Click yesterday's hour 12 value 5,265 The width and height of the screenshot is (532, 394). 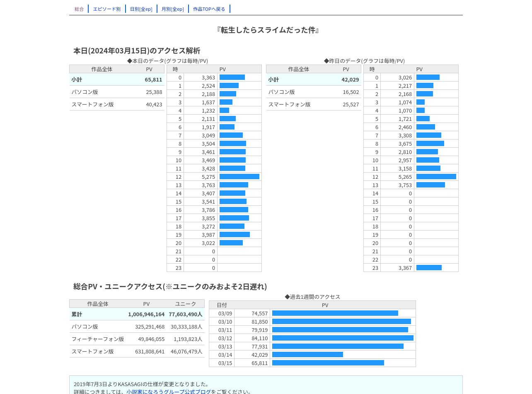point(405,177)
